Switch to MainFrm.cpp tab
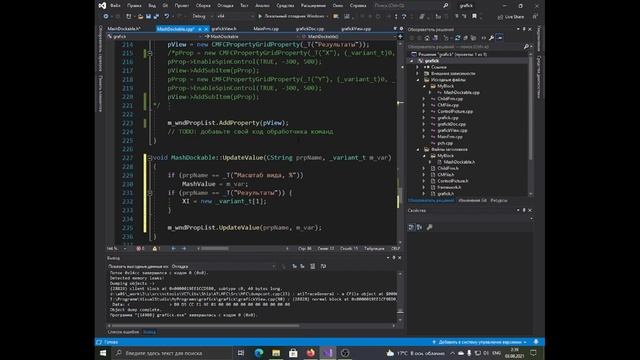 tap(266, 29)
